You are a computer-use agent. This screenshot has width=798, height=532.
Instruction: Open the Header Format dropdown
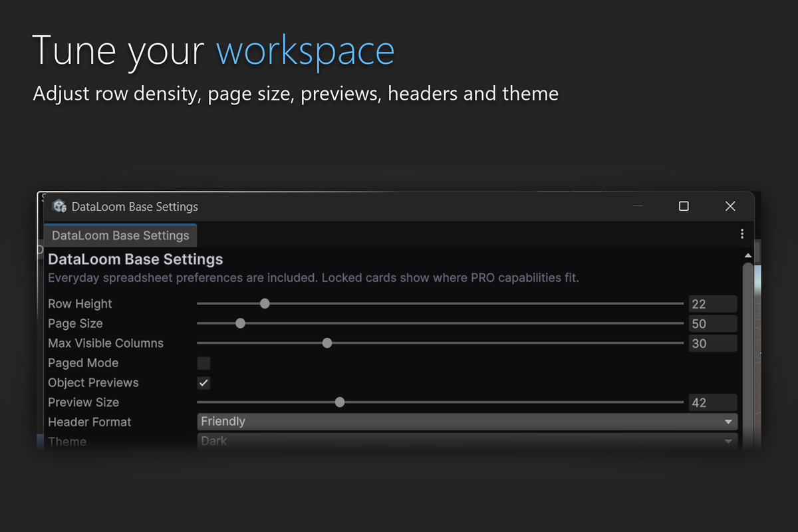pyautogui.click(x=467, y=422)
